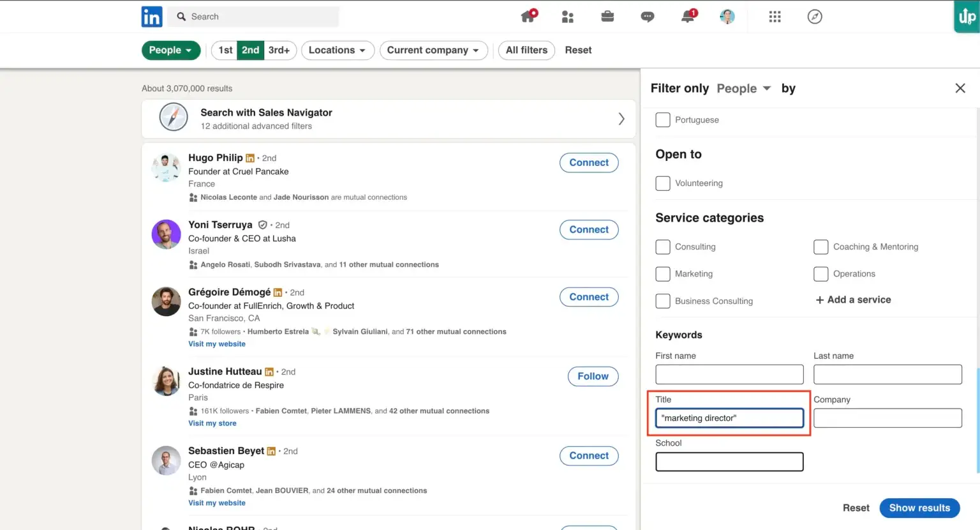
Task: Focus the Title keyword field
Action: pos(729,418)
